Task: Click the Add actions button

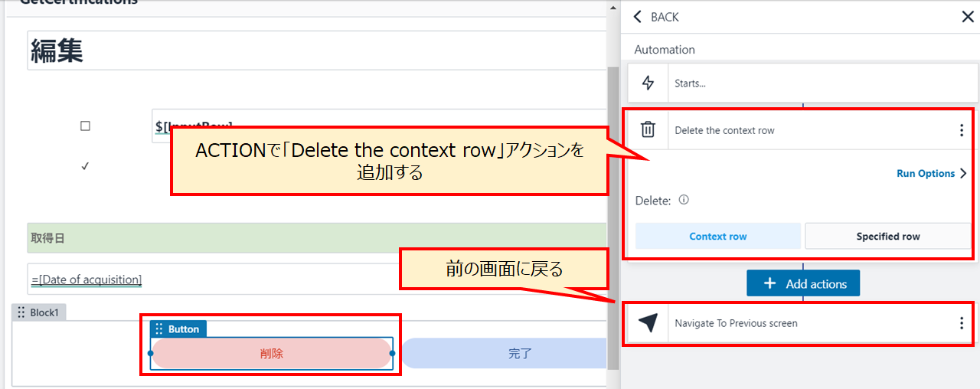Action: [x=803, y=283]
